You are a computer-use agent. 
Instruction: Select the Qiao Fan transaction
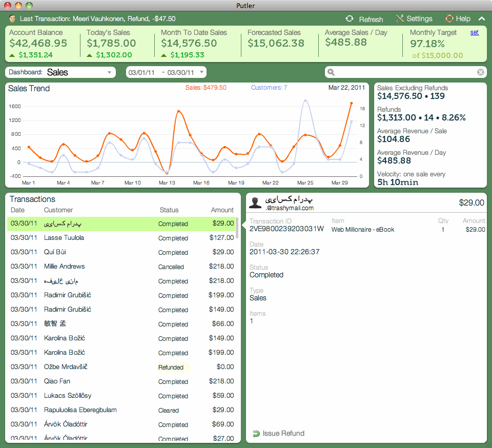[x=121, y=381]
